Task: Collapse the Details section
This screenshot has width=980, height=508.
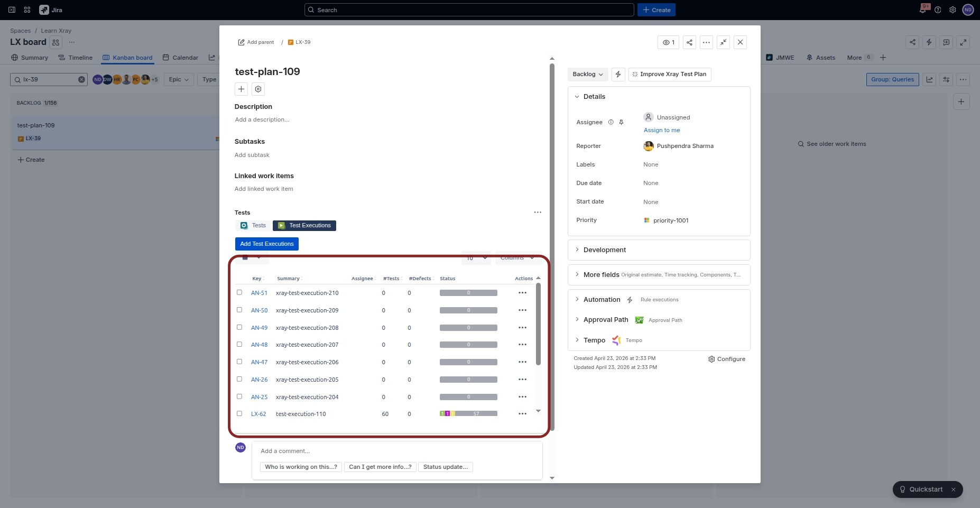Action: click(577, 97)
